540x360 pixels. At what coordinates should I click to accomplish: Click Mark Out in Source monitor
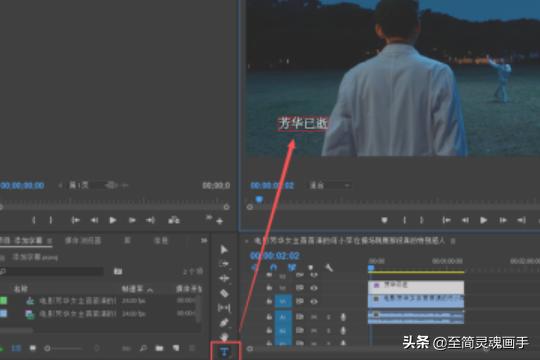[x=51, y=220]
